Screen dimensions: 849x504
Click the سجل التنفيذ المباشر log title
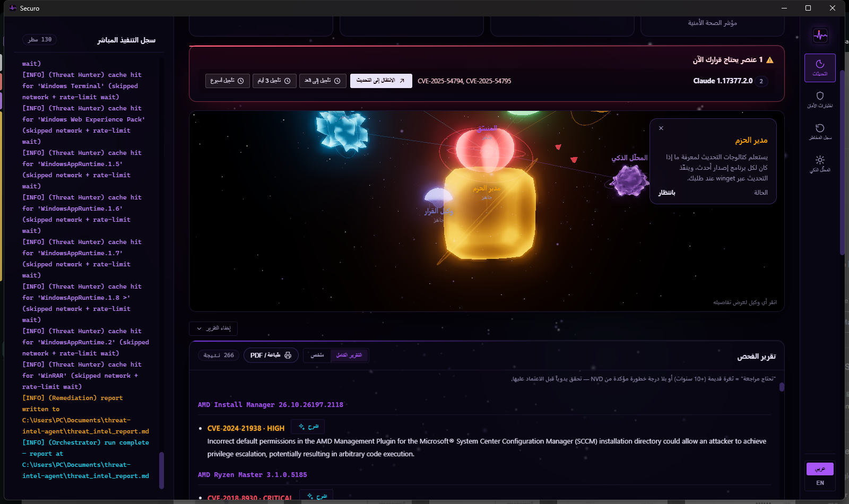point(126,40)
